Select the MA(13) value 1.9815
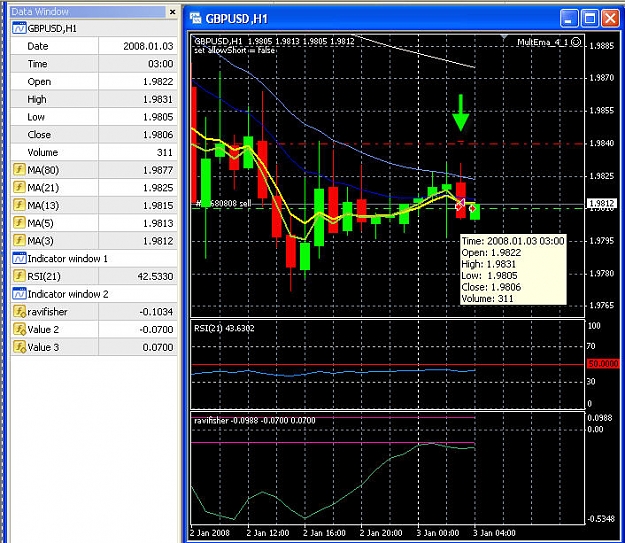 coord(158,205)
